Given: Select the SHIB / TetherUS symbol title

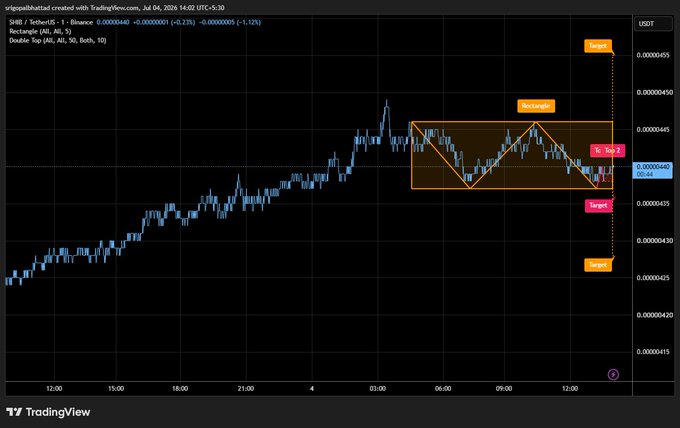Looking at the screenshot, I should 51,22.
